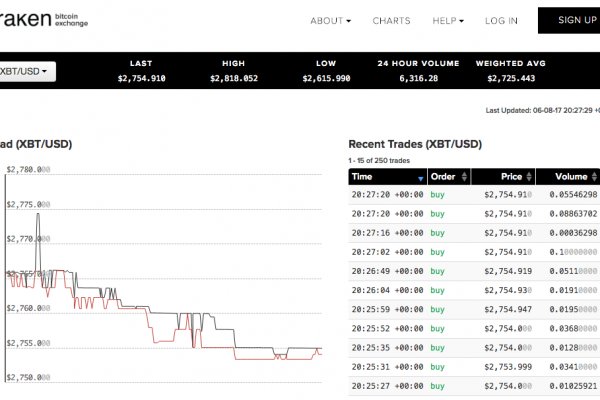The image size is (600, 400).
Task: Click the sort arrows icon in the Order column
Action: point(463,177)
